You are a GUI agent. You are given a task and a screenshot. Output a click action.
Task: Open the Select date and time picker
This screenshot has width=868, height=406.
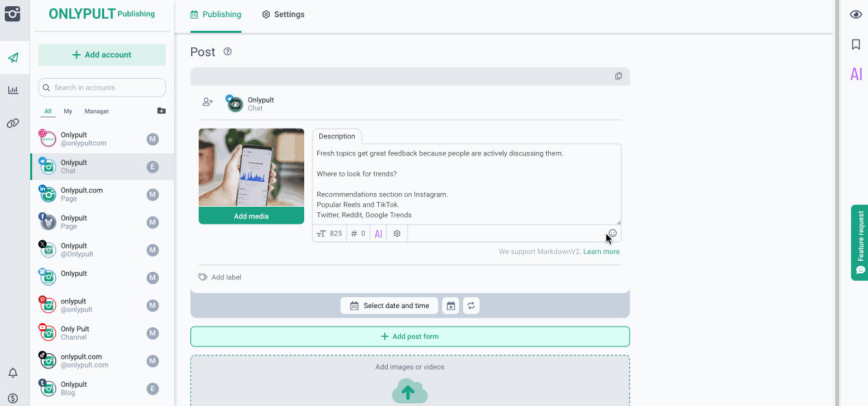389,306
